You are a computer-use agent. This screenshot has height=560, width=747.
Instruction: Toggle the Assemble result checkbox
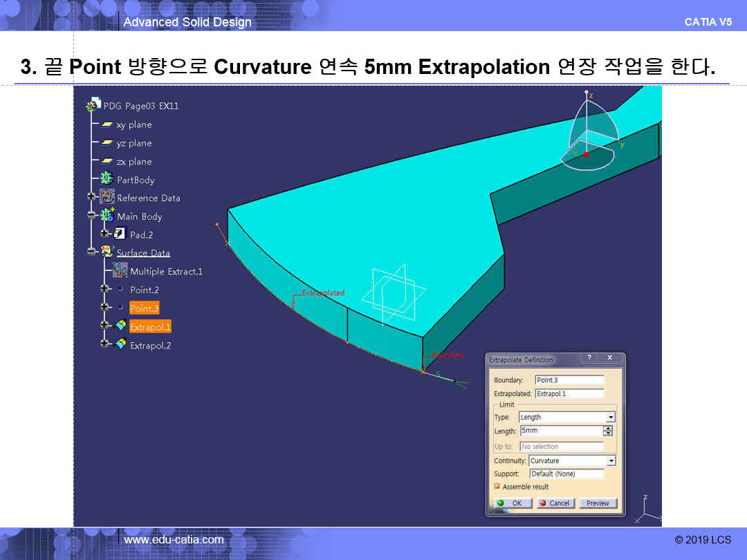(497, 487)
